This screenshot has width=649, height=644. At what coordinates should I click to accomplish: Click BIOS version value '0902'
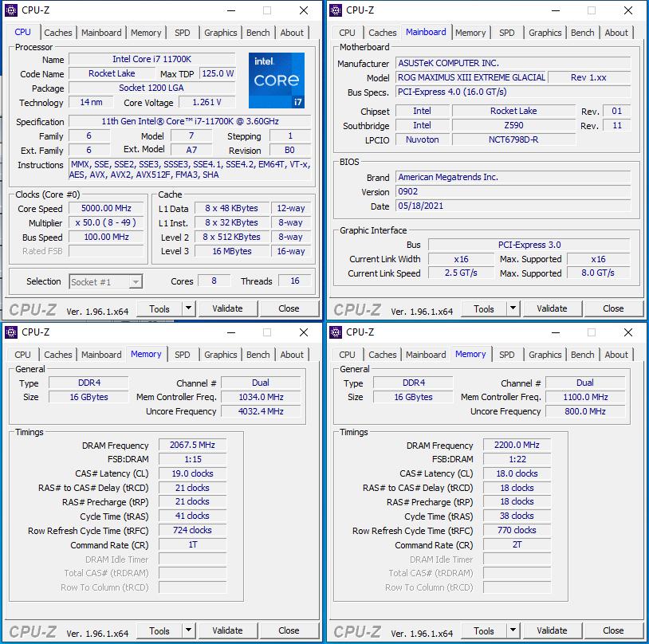(x=513, y=191)
